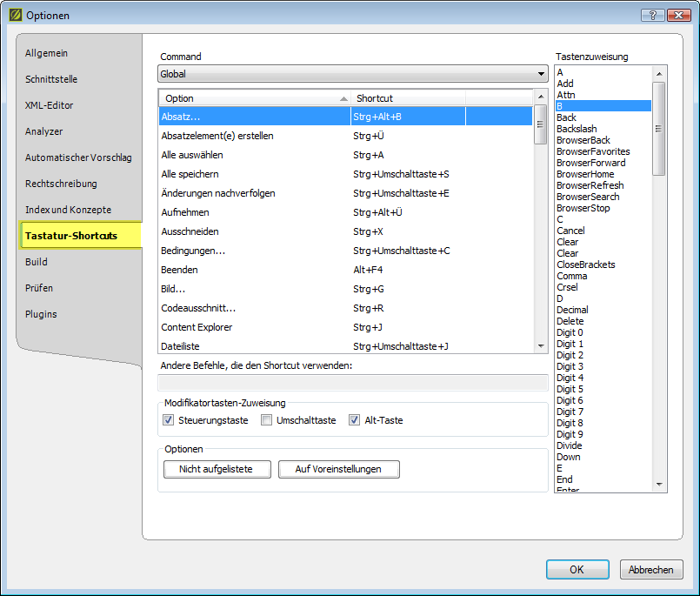Click Auf Voreinstellungen to reset shortcuts
The height and width of the screenshot is (596, 700).
tap(339, 469)
